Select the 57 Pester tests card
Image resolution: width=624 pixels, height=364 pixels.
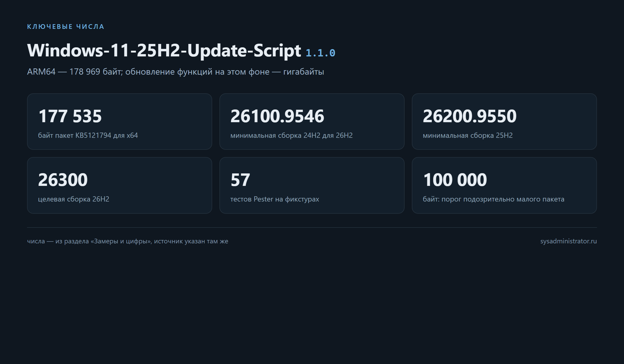pyautogui.click(x=312, y=185)
